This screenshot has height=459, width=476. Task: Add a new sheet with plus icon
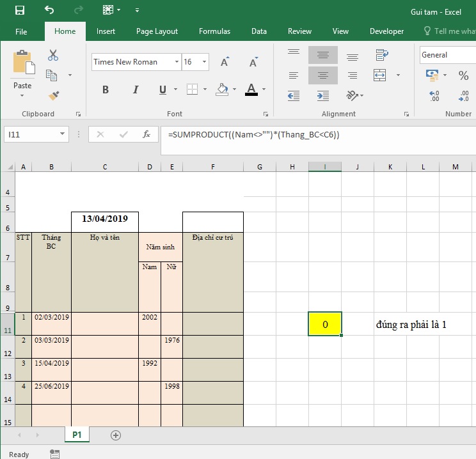pos(116,435)
